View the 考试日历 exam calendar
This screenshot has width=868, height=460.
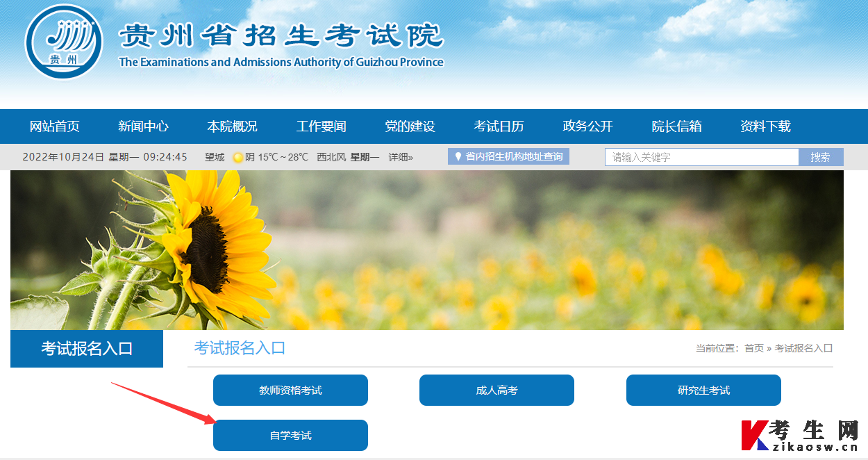click(x=499, y=126)
